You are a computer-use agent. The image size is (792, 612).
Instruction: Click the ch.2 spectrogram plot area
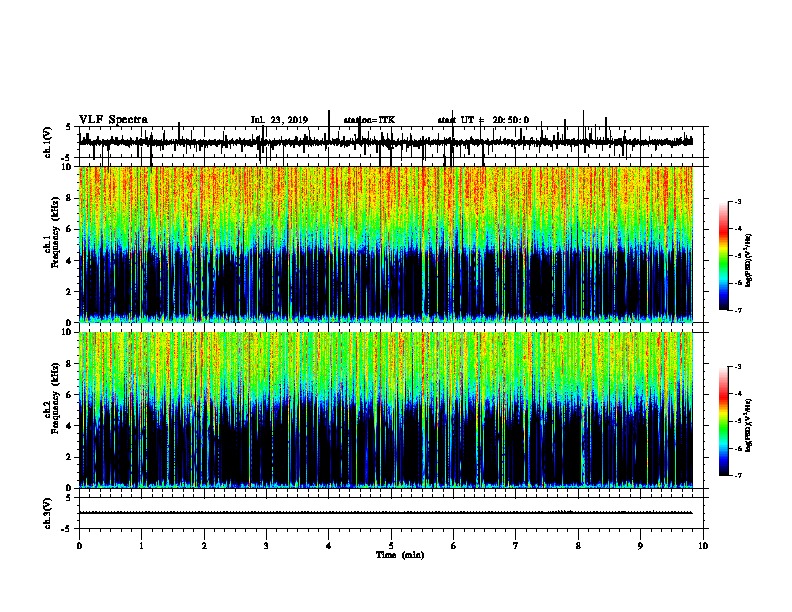tap(386, 410)
